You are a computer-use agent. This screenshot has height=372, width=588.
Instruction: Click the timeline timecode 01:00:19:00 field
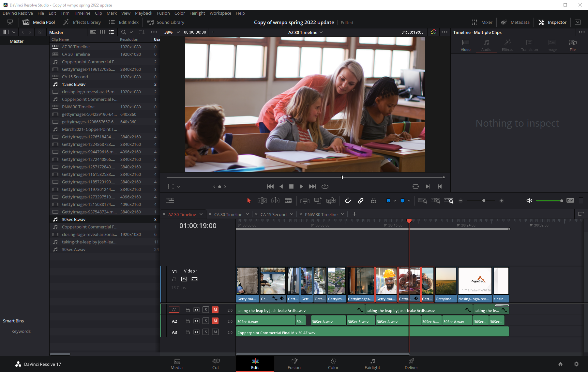[198, 225]
